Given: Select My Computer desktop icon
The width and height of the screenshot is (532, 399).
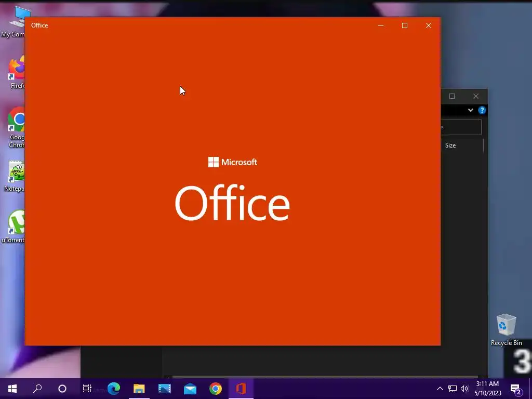Looking at the screenshot, I should [13, 22].
